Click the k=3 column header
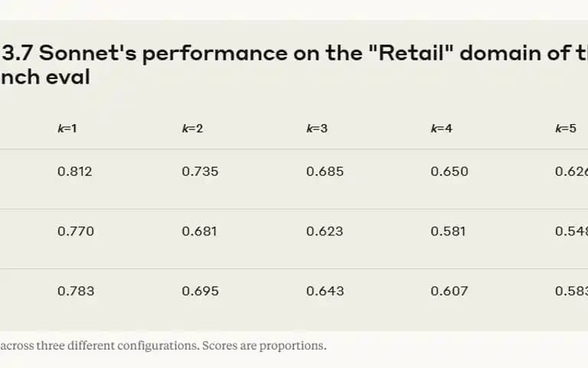Screen dimensions: 588x368 pyautogui.click(x=317, y=129)
